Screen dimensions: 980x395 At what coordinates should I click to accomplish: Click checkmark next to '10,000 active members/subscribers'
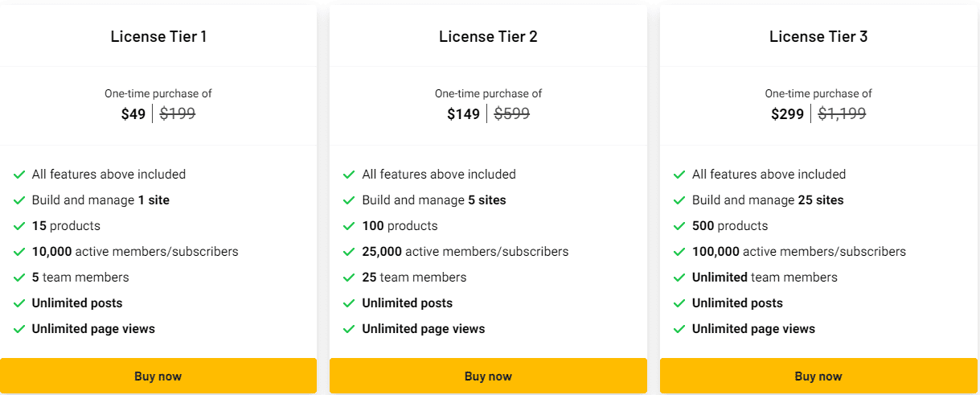[x=19, y=252]
